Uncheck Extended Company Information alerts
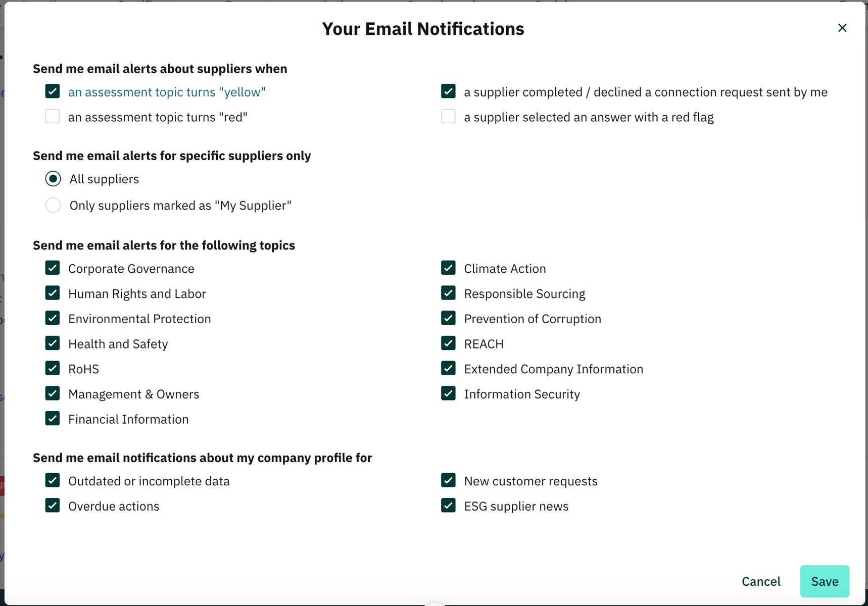Screen dimensions: 868x606 448,368
